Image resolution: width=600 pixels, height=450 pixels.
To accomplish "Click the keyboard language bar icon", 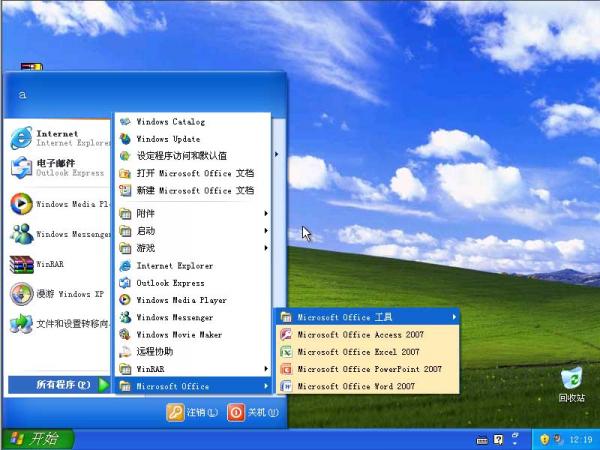I will (x=482, y=441).
